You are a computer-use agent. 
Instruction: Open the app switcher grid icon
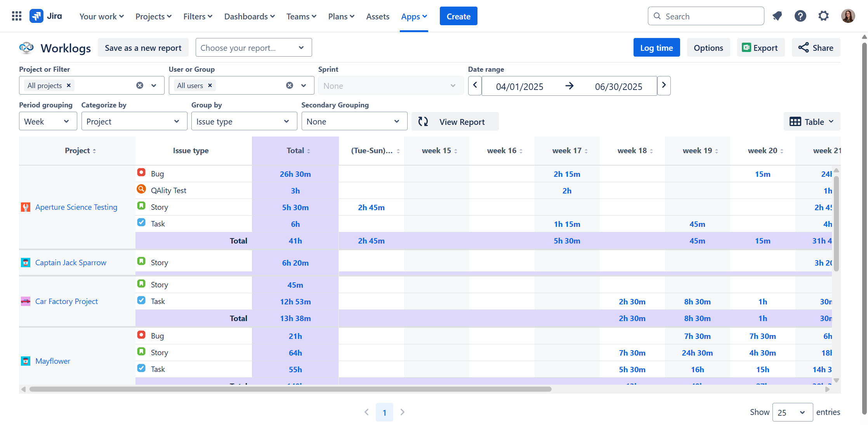tap(17, 16)
